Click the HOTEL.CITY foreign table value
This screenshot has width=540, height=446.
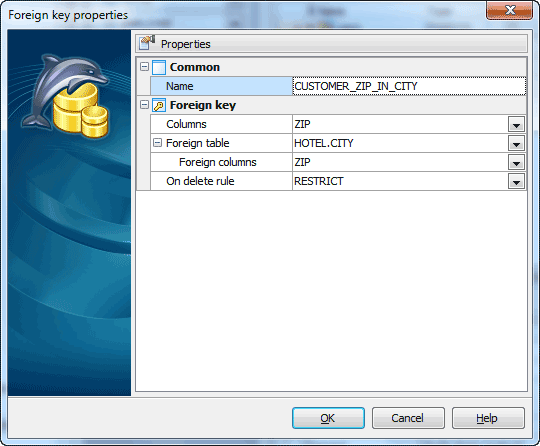(324, 143)
